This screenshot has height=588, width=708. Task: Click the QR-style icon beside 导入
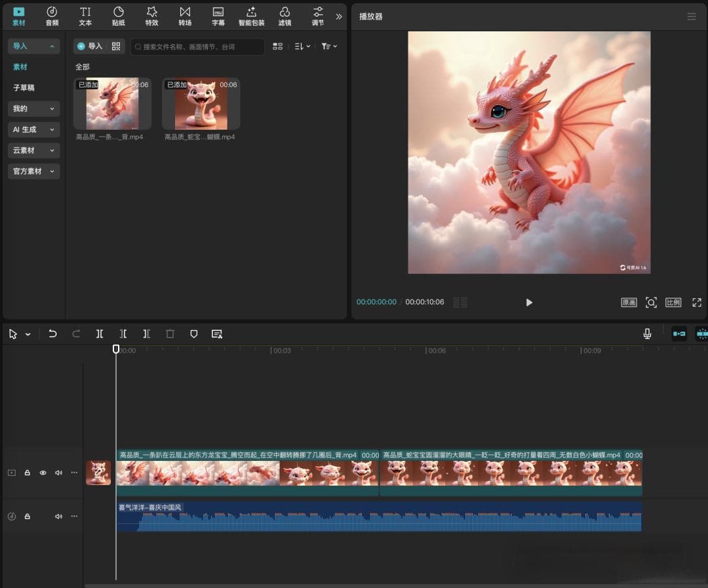point(116,46)
